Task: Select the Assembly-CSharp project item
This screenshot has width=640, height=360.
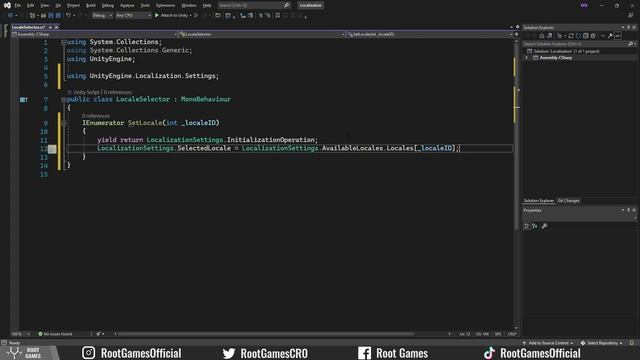Action: [556, 58]
